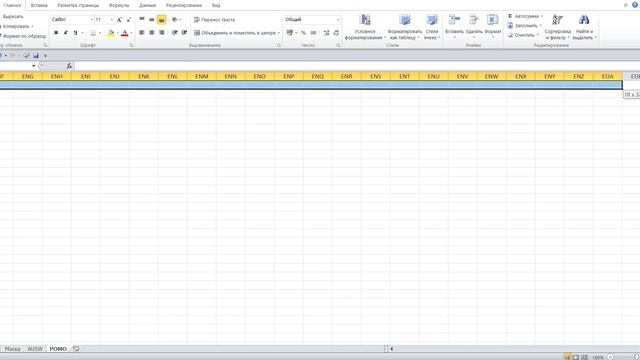Align text to middle of cell

[151, 19]
